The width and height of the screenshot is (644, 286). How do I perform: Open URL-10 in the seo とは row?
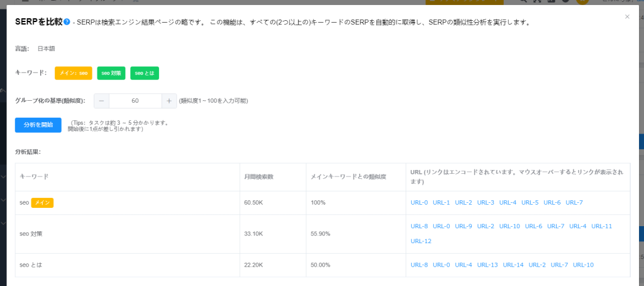coord(583,265)
